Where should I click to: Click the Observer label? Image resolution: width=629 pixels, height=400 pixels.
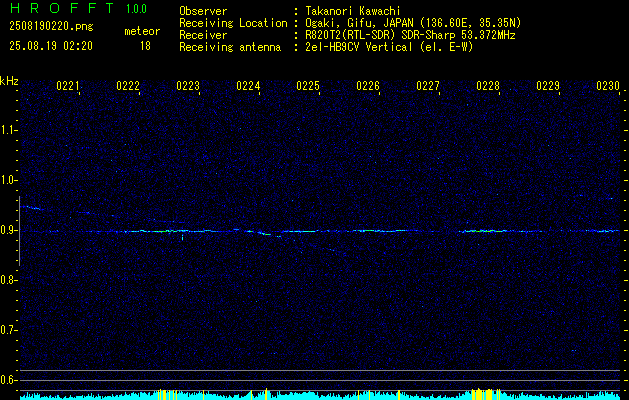pos(203,11)
